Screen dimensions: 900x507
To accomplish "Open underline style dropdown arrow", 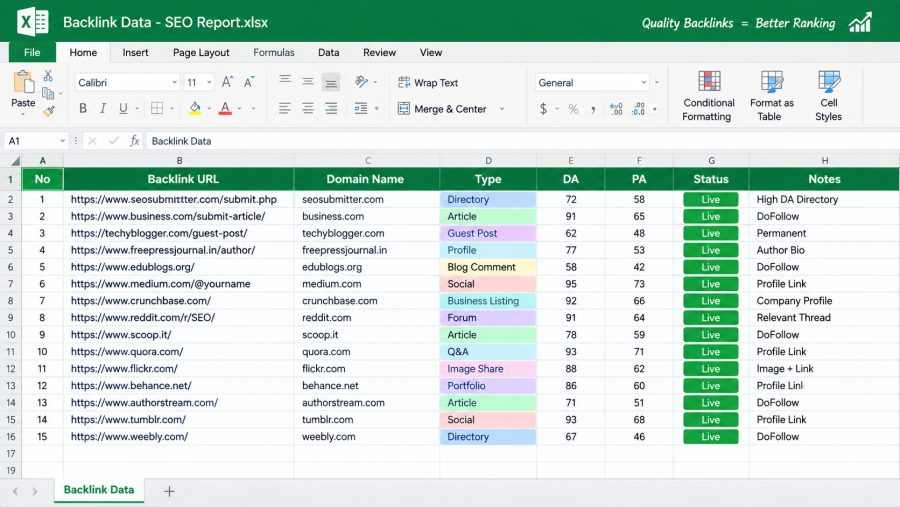I will [x=137, y=109].
